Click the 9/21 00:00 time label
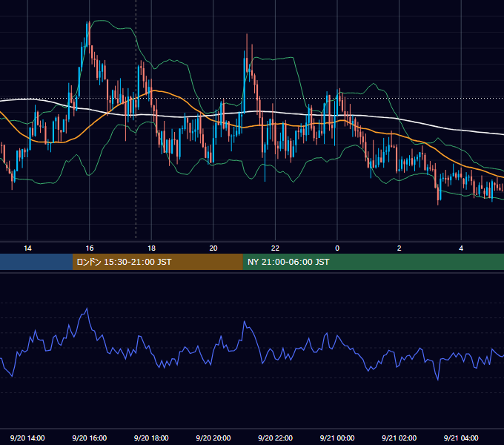 [337, 438]
